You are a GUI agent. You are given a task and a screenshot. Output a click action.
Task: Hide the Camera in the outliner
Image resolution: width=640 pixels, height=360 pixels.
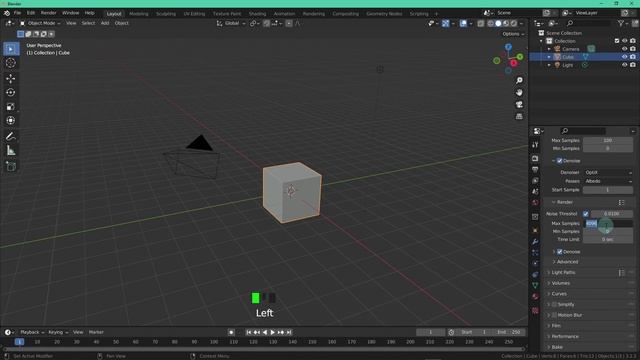click(624, 49)
